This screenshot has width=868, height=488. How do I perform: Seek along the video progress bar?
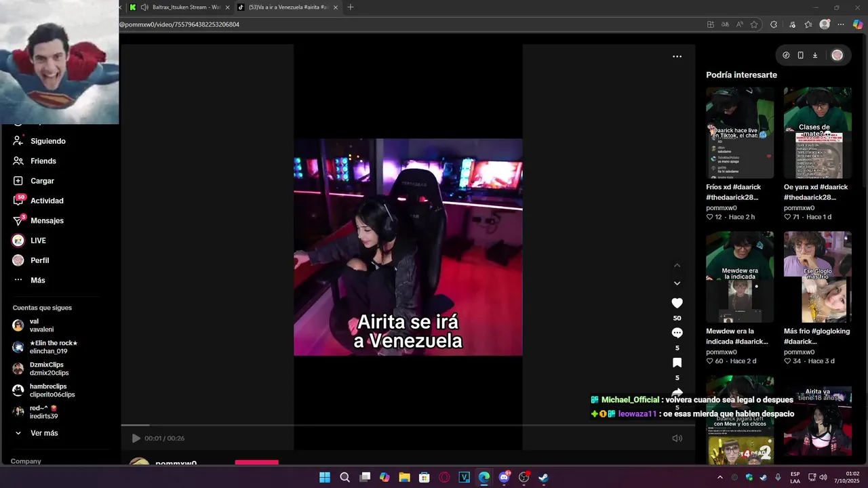408,425
